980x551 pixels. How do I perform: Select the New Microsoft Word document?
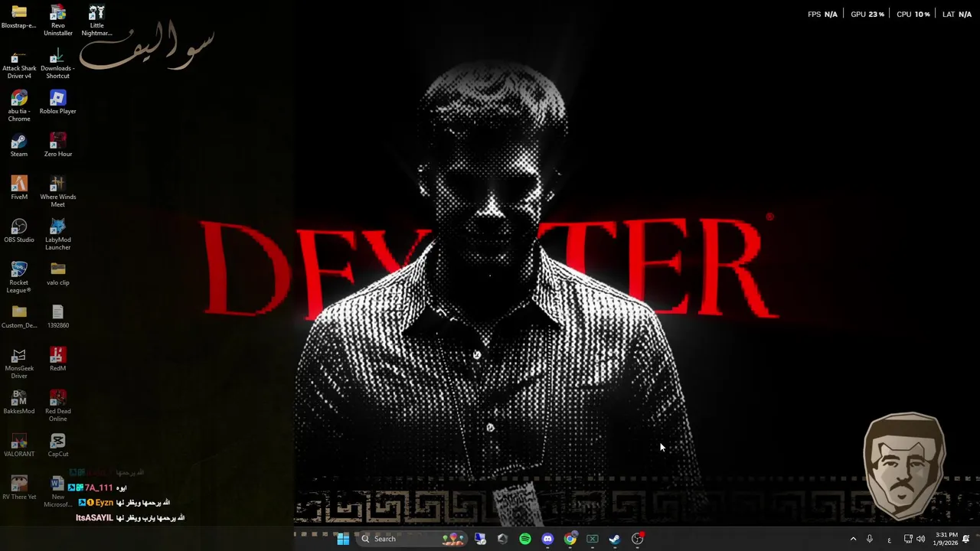pos(58,492)
